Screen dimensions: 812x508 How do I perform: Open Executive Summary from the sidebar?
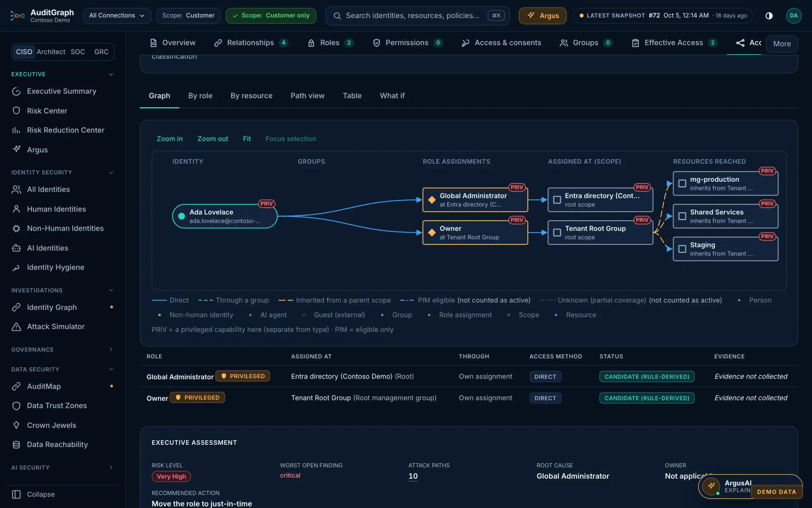point(62,91)
